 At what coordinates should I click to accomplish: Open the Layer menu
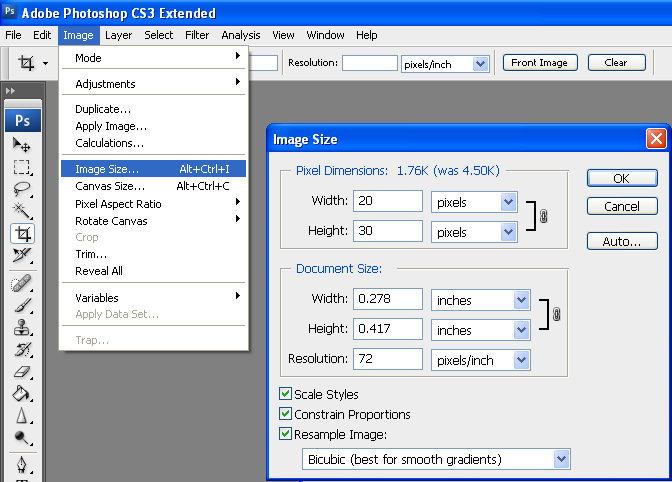click(118, 35)
